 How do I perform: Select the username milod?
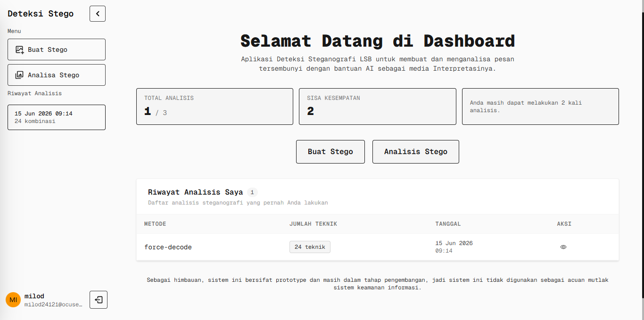(34, 296)
